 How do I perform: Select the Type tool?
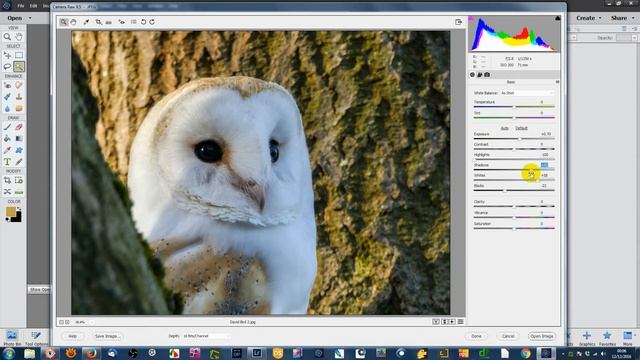click(x=7, y=162)
